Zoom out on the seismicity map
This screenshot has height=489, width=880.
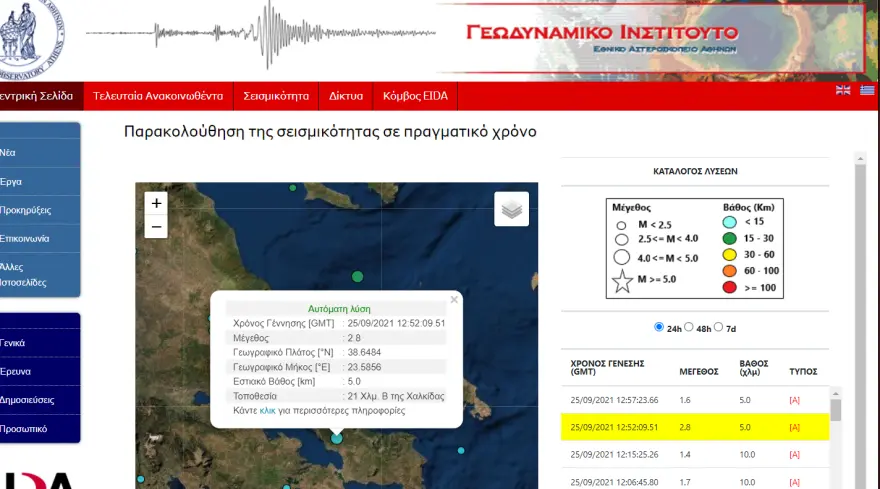155,227
